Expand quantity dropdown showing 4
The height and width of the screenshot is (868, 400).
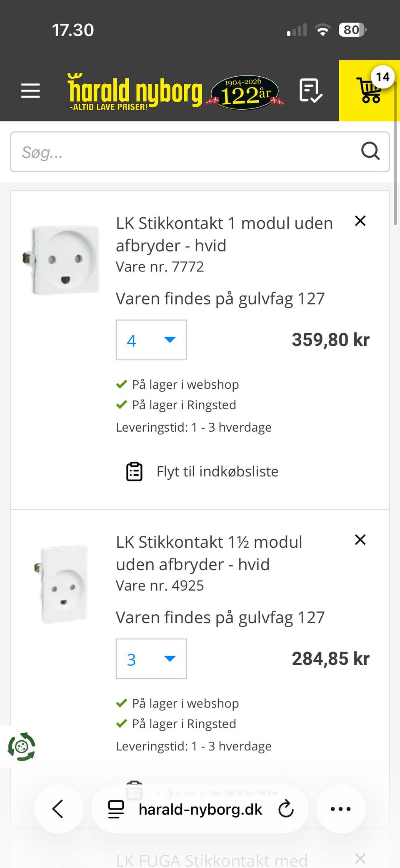click(x=151, y=340)
